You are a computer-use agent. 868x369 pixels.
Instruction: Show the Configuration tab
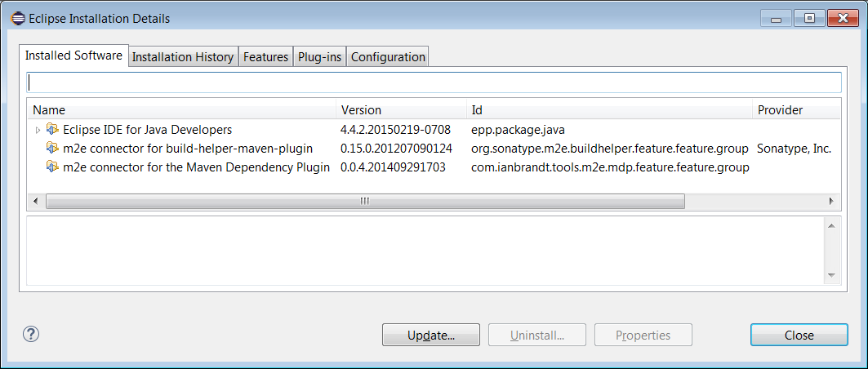click(x=388, y=56)
